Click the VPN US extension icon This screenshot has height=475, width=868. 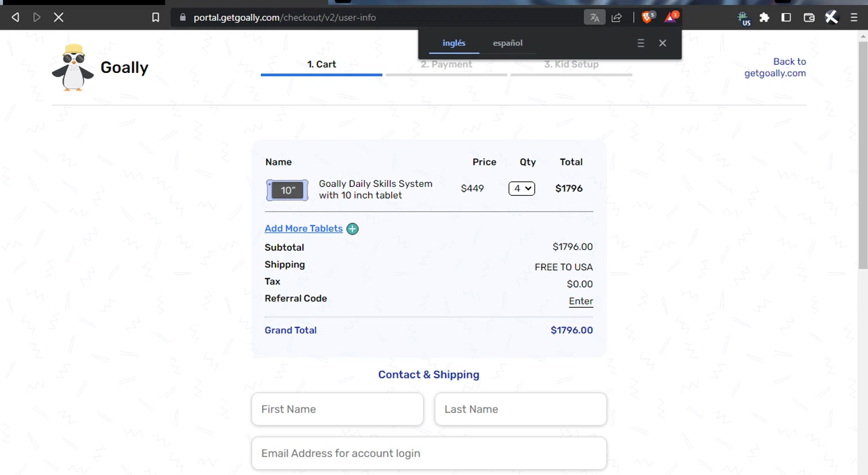tap(744, 19)
